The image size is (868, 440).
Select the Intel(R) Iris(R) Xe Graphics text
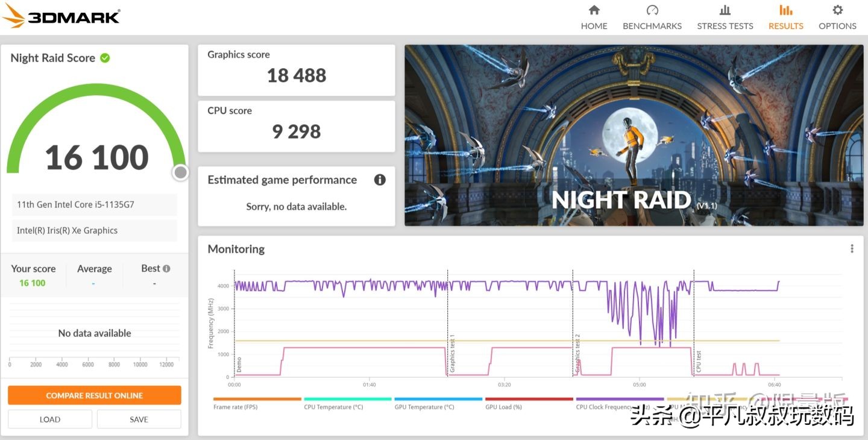(x=67, y=230)
